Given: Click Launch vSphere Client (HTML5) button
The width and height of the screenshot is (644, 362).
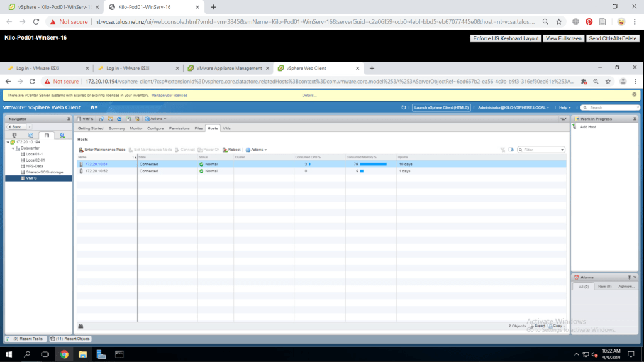Looking at the screenshot, I should pyautogui.click(x=441, y=107).
